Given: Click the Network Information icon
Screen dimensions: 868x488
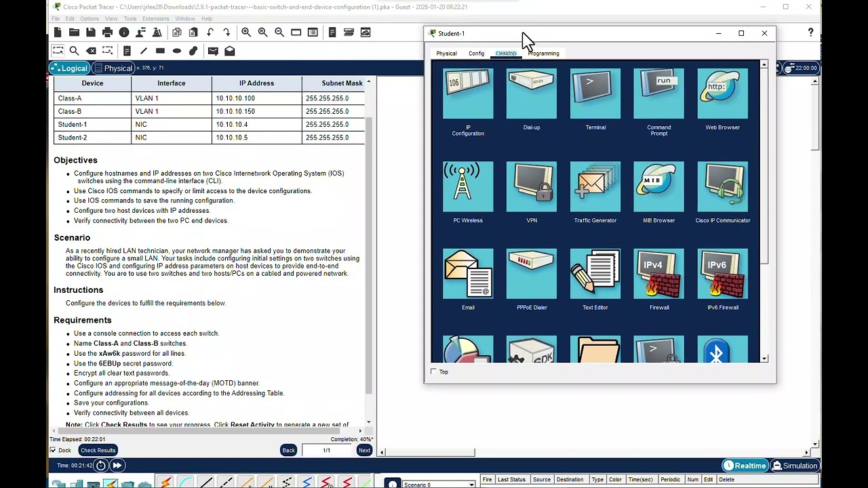Looking at the screenshot, I should coord(124,33).
